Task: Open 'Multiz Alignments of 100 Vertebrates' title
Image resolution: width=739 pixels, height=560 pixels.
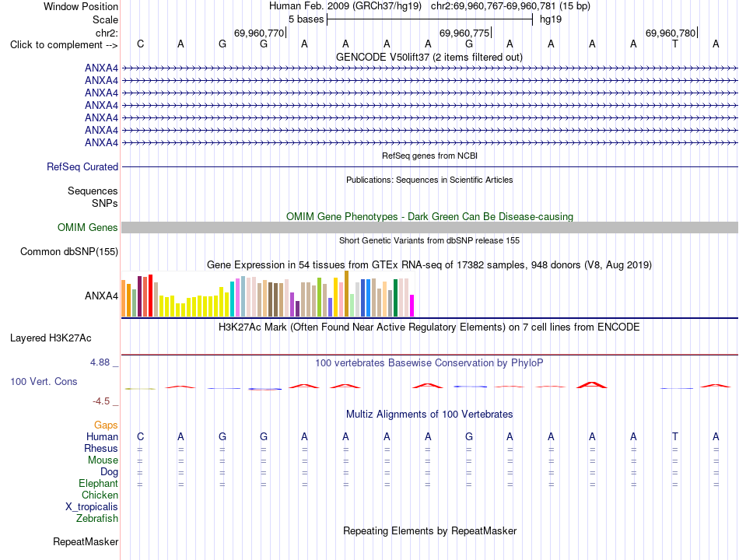Action: coord(429,415)
